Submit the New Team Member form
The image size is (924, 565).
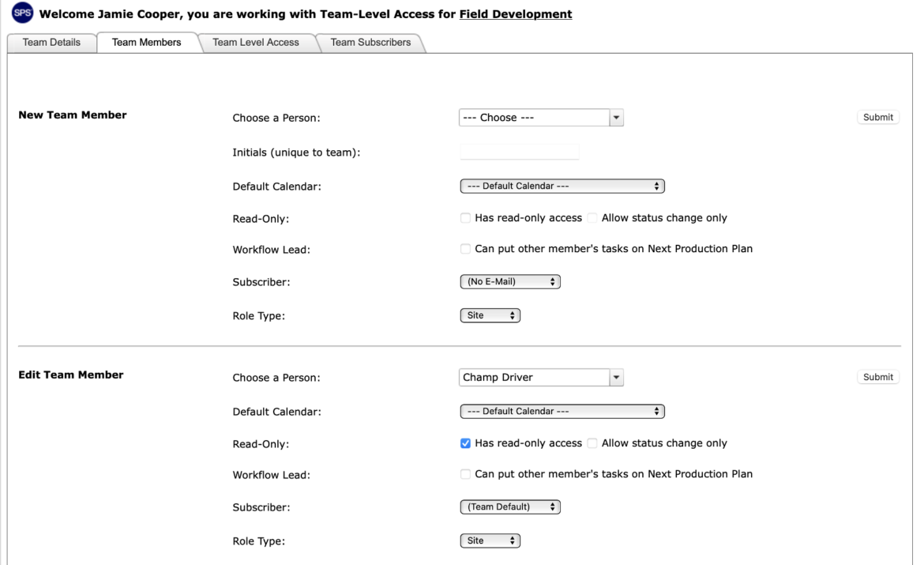click(x=878, y=118)
